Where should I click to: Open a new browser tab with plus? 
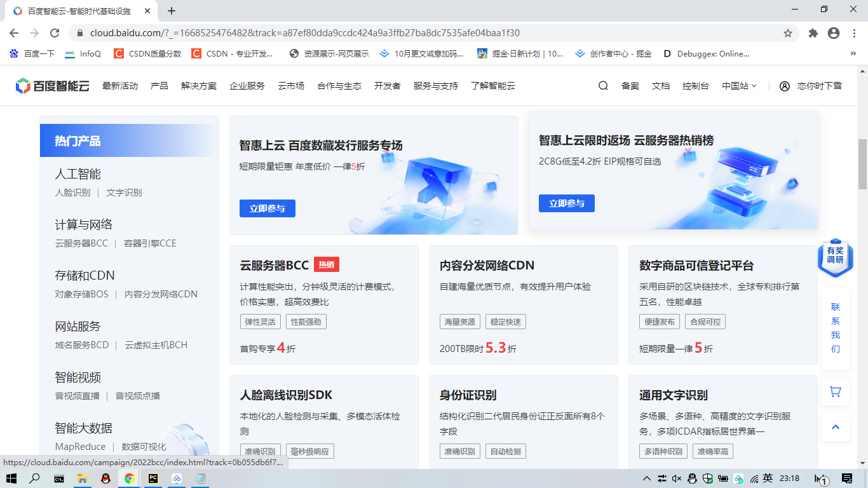click(172, 11)
